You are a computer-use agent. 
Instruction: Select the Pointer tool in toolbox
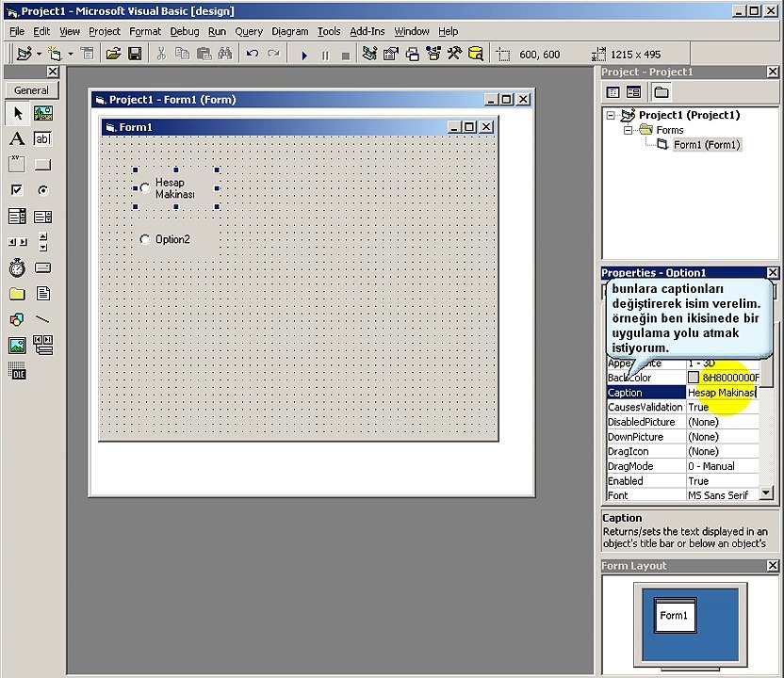coord(18,113)
